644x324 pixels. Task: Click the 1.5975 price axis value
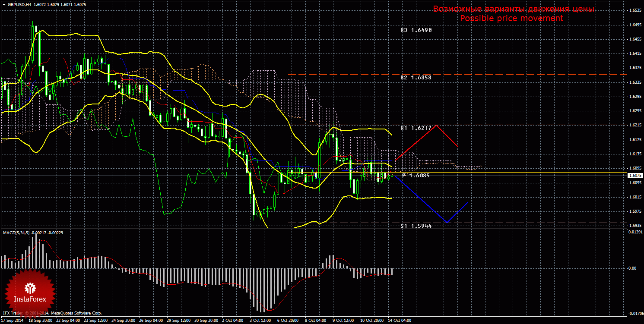635,211
